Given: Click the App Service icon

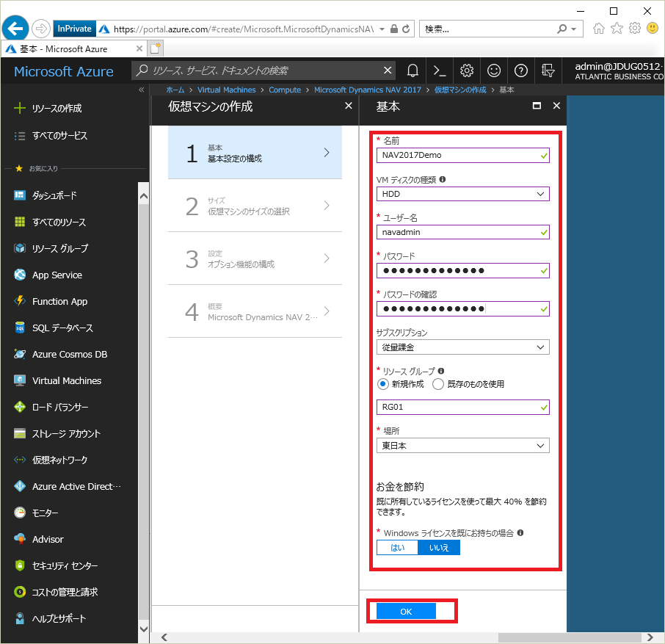Looking at the screenshot, I should 20,275.
